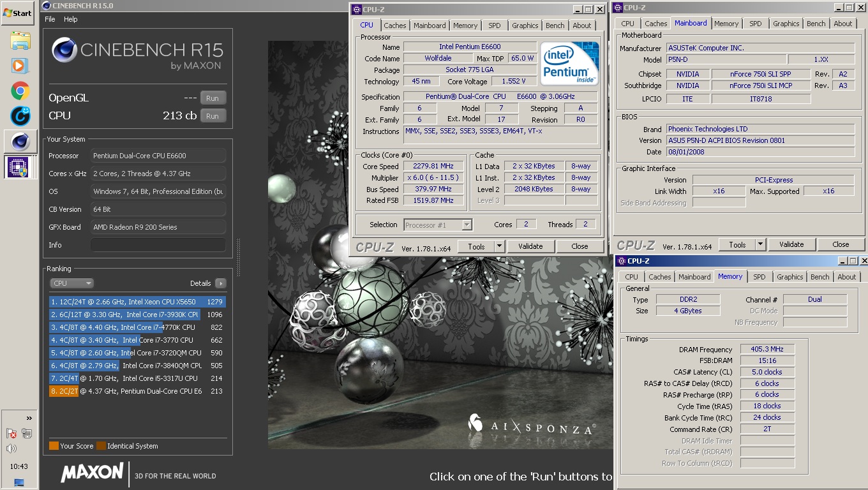This screenshot has width=868, height=490.
Task: Launch Windows Media Player from the taskbar
Action: (x=20, y=66)
